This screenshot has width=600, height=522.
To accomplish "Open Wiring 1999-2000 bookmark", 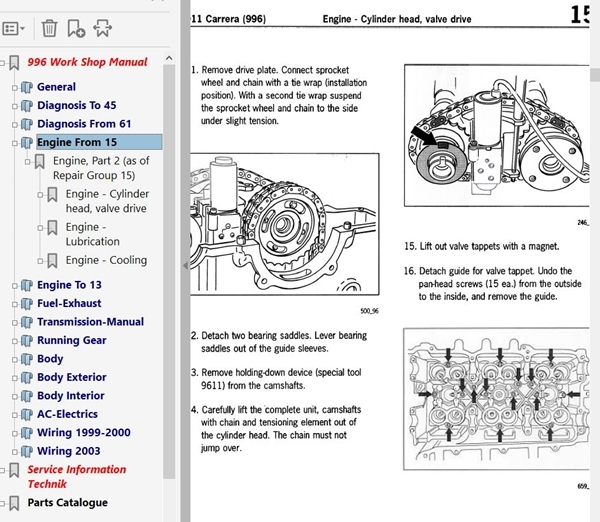I will pos(84,432).
